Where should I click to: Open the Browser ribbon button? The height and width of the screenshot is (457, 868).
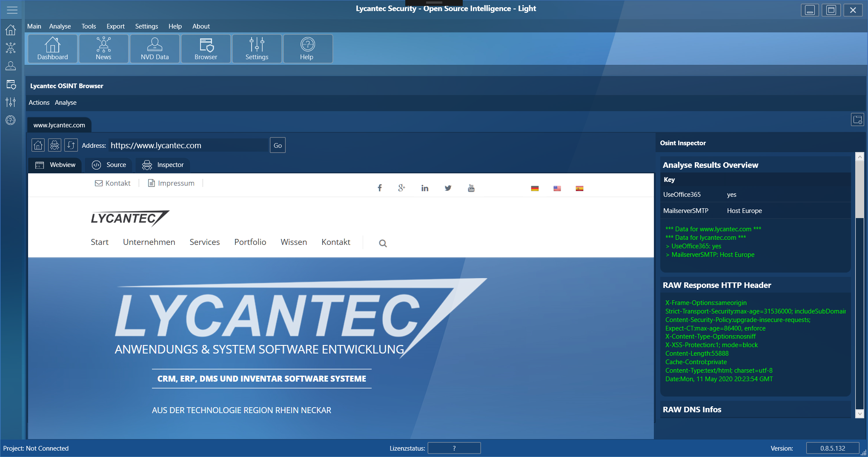click(206, 49)
